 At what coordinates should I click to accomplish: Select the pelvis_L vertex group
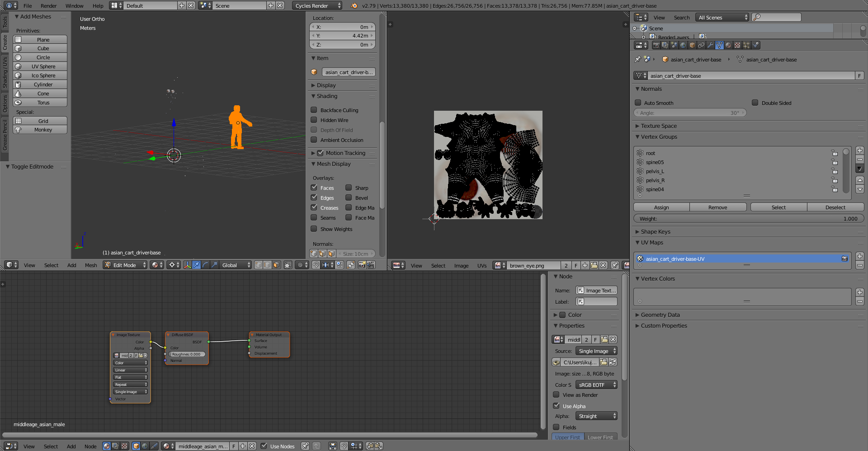pos(655,171)
